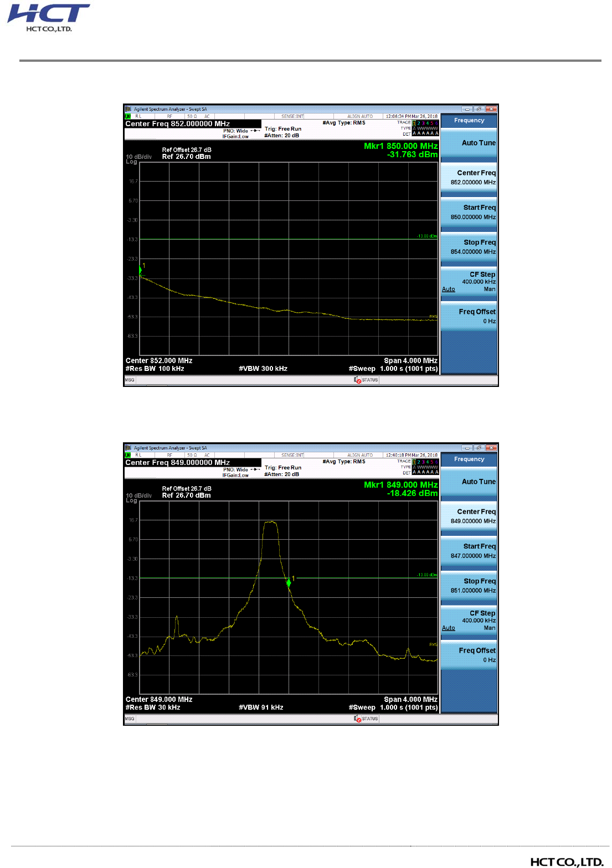Click Center Freq 849.000000 MHz entry field
This screenshot has width=612, height=868.
tap(193, 463)
